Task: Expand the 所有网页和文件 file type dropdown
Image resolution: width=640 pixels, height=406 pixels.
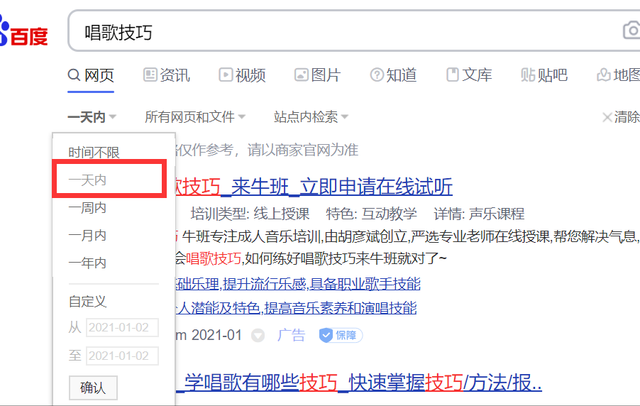Action: click(x=195, y=117)
